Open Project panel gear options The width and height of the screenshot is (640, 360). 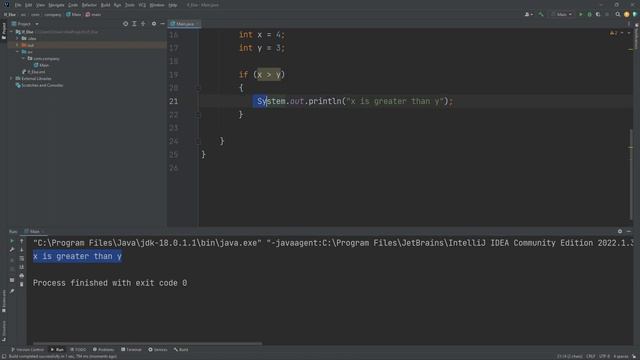point(154,24)
